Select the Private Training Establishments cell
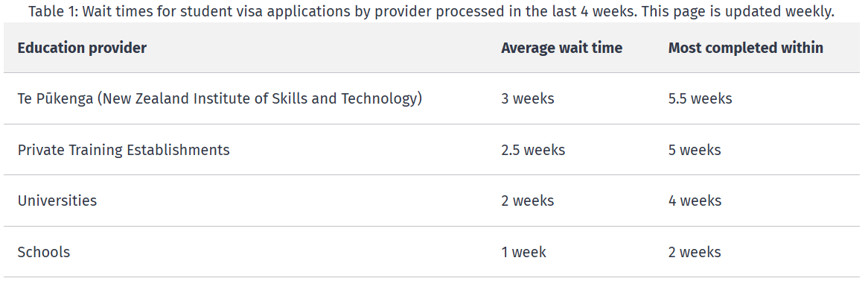The image size is (868, 287). pos(124,150)
